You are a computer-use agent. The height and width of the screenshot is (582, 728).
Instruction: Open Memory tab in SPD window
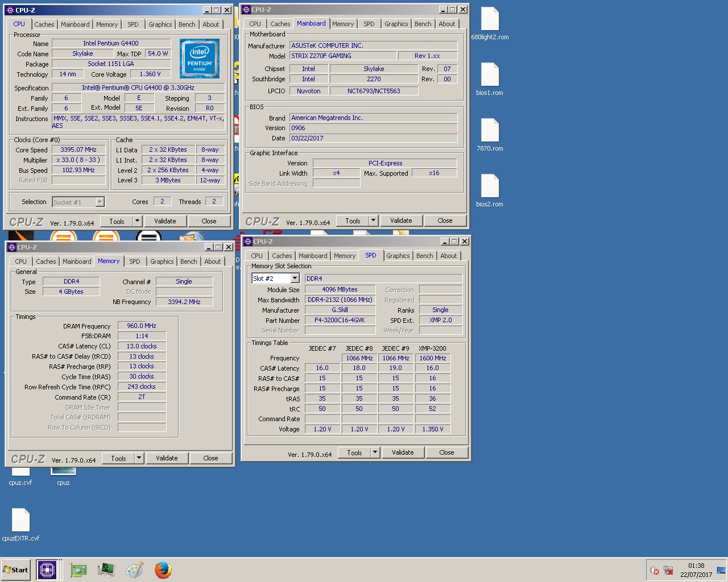[345, 256]
